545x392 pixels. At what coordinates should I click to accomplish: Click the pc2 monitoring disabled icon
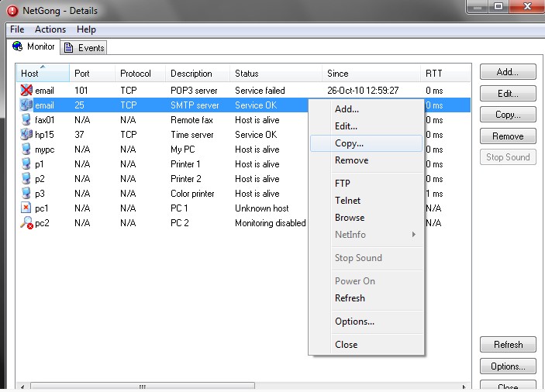(26, 223)
